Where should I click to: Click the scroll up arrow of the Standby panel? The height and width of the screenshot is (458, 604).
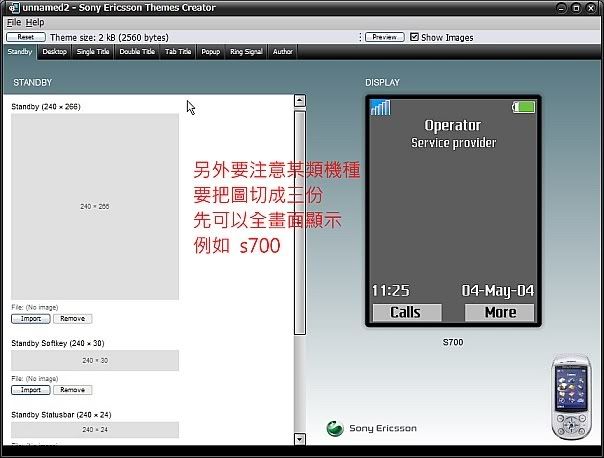click(300, 101)
